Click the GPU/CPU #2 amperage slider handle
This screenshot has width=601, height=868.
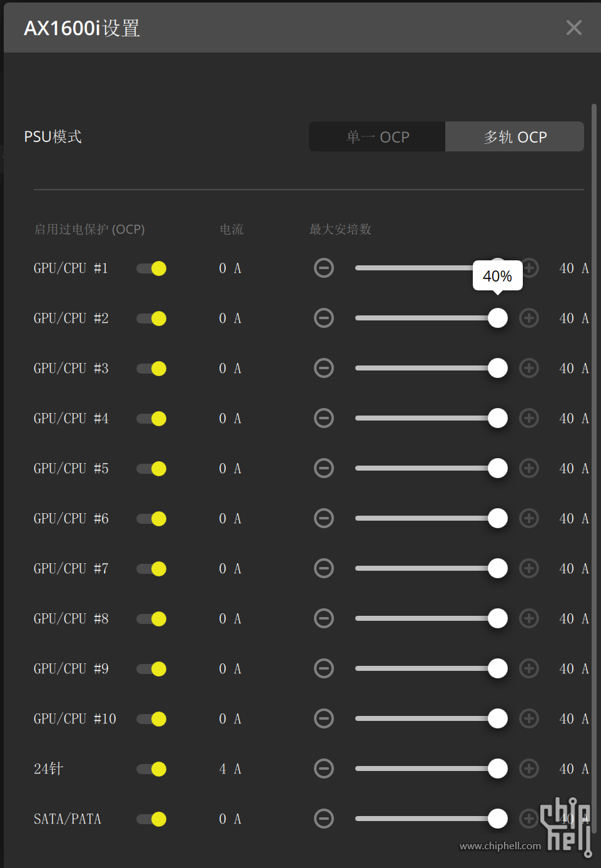(498, 318)
